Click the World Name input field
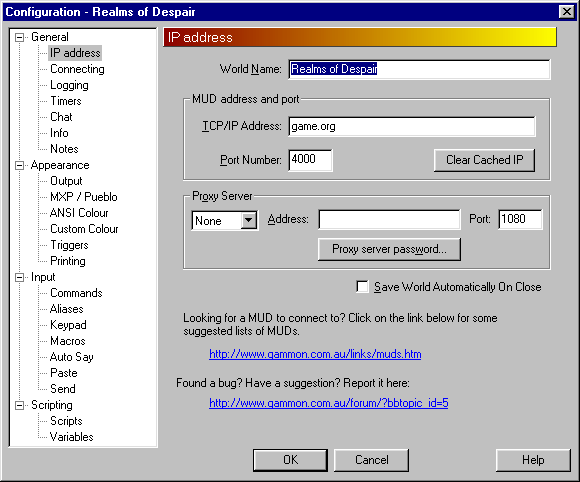 click(x=419, y=69)
